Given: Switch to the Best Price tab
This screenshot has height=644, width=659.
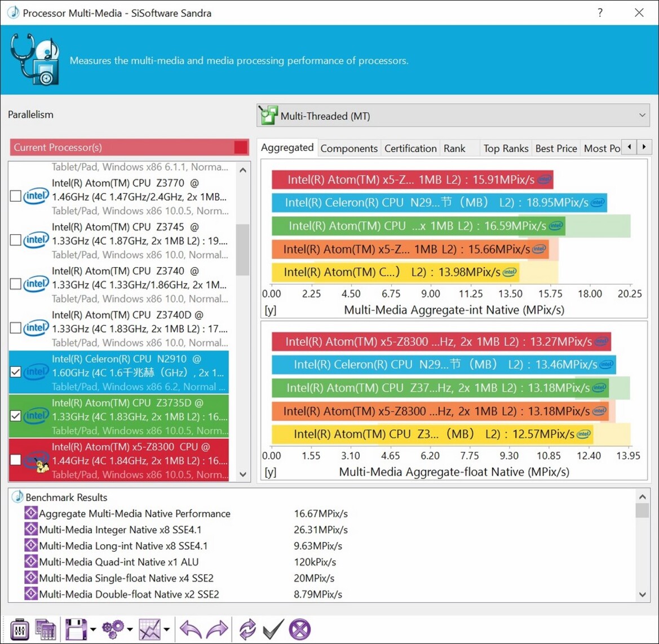Looking at the screenshot, I should pyautogui.click(x=556, y=148).
